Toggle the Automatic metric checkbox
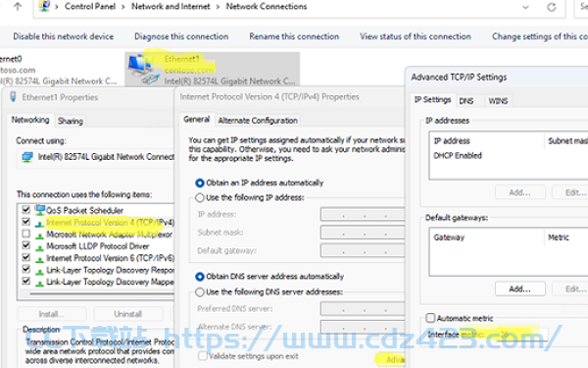588x368 pixels. (430, 318)
